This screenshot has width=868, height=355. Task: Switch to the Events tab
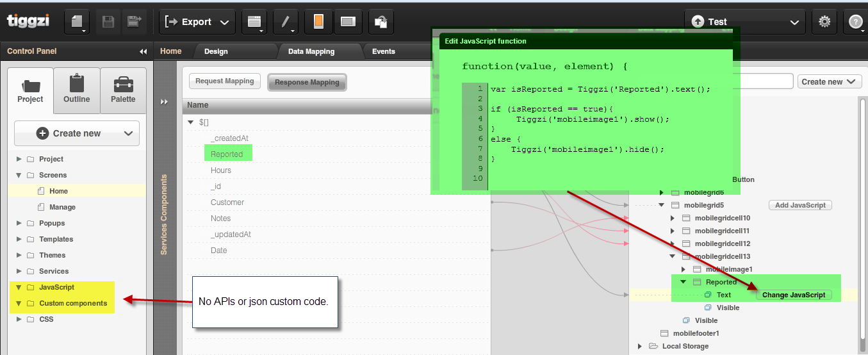(383, 51)
